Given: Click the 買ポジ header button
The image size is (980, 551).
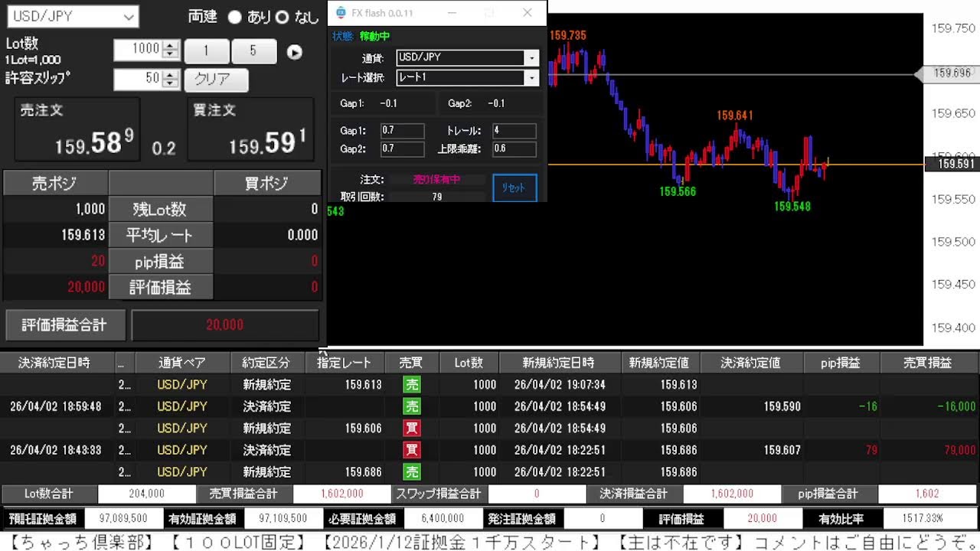Looking at the screenshot, I should (x=266, y=183).
